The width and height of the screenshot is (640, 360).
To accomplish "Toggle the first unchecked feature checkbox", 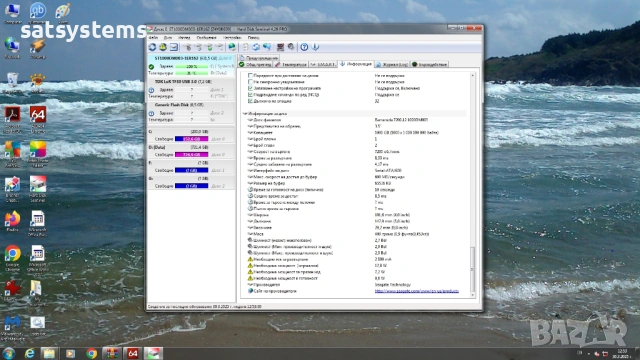I will tap(250, 76).
